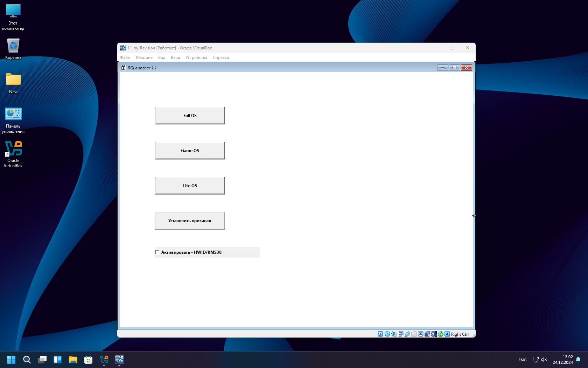Open the Устройства menu
This screenshot has height=368, width=588.
click(196, 57)
